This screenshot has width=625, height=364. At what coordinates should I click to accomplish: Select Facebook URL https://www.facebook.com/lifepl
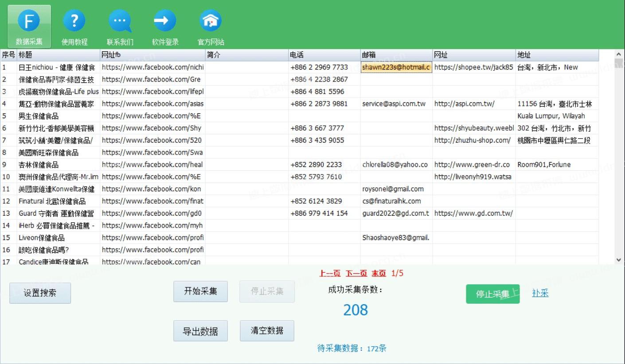[152, 92]
